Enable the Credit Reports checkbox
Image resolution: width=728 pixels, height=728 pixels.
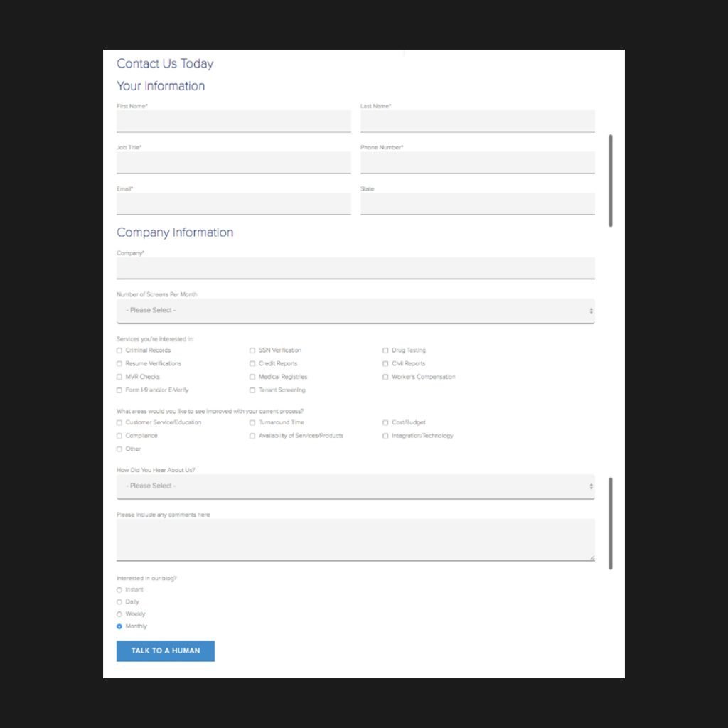coord(252,363)
